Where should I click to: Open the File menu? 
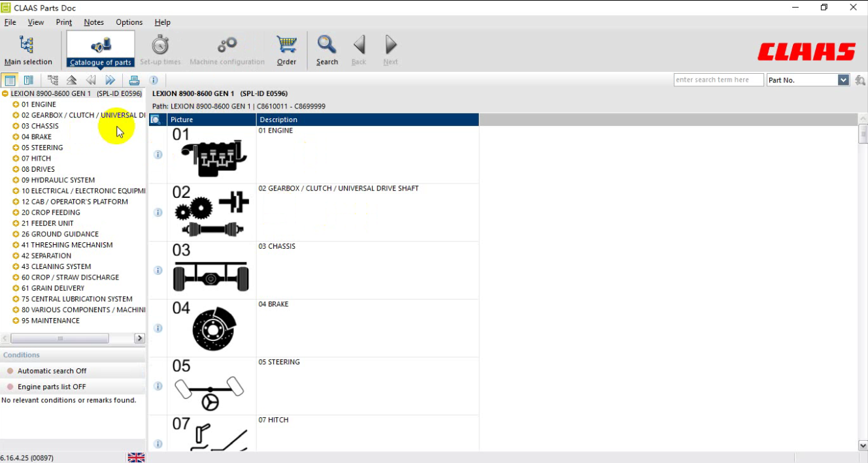pyautogui.click(x=10, y=22)
